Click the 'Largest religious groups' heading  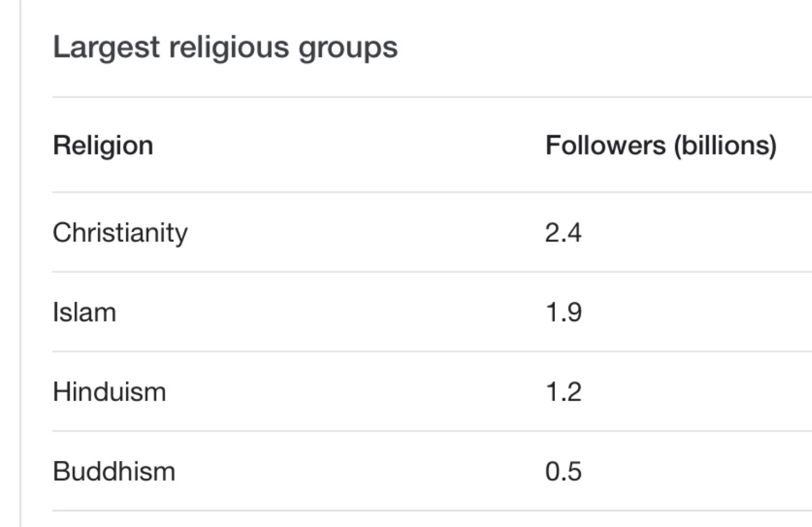225,48
